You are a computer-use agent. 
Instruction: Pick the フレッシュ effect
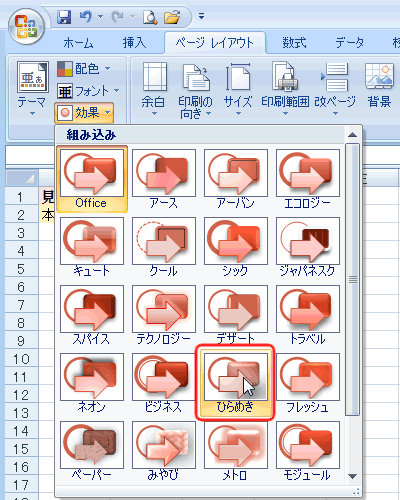tap(308, 383)
